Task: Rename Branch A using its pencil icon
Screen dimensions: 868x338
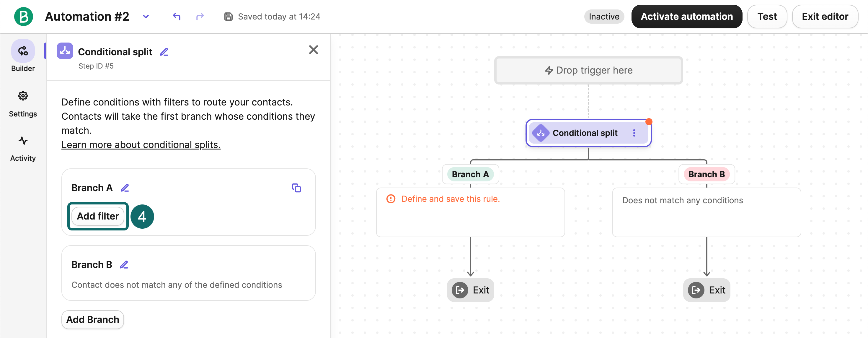Action: click(x=125, y=188)
